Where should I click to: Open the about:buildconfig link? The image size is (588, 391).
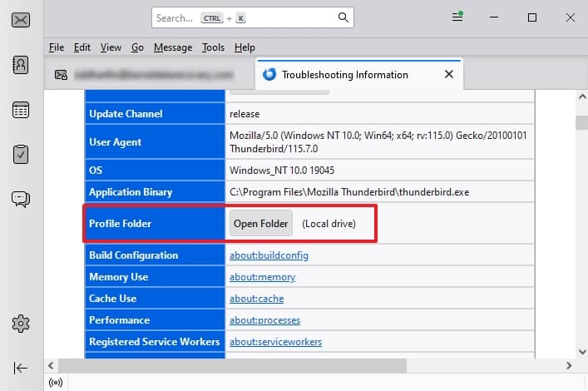click(269, 255)
